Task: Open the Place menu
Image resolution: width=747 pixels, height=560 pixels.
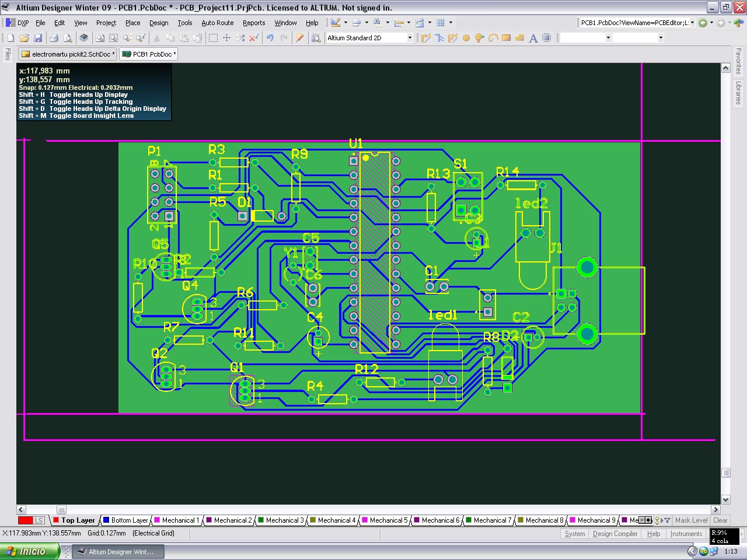Action: [x=133, y=23]
